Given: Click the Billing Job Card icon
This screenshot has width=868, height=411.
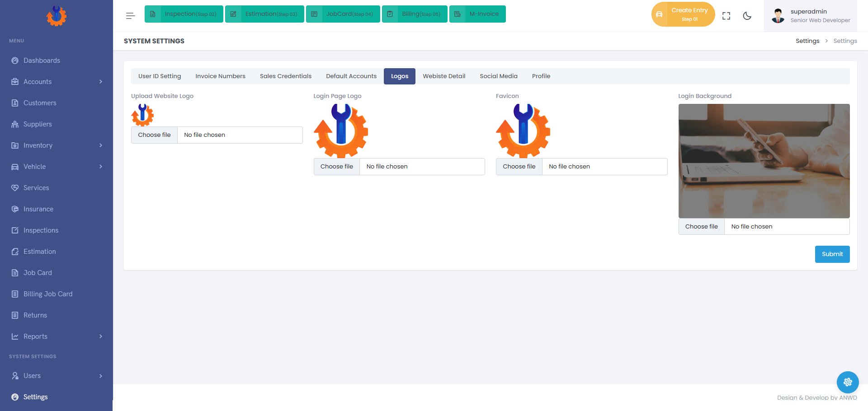Looking at the screenshot, I should click(15, 294).
